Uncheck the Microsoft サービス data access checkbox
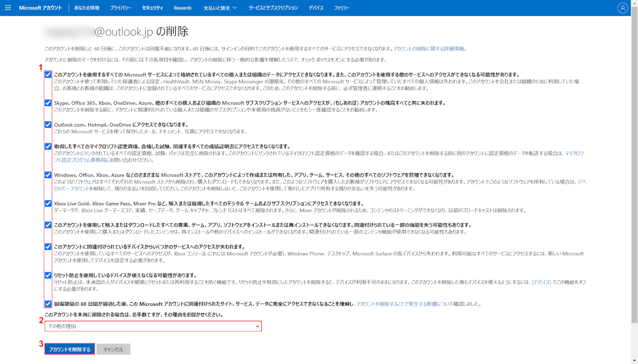Screen dimensions: 638x364 click(x=48, y=75)
